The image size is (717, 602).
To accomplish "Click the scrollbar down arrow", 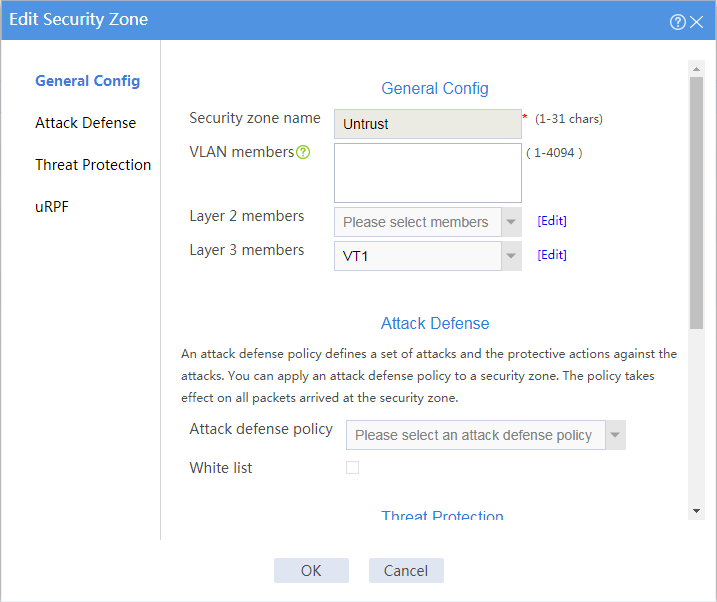I will point(696,511).
